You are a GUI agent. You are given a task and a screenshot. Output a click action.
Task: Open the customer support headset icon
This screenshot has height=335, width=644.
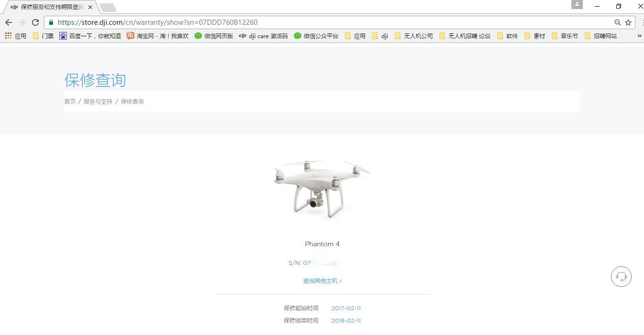[621, 277]
